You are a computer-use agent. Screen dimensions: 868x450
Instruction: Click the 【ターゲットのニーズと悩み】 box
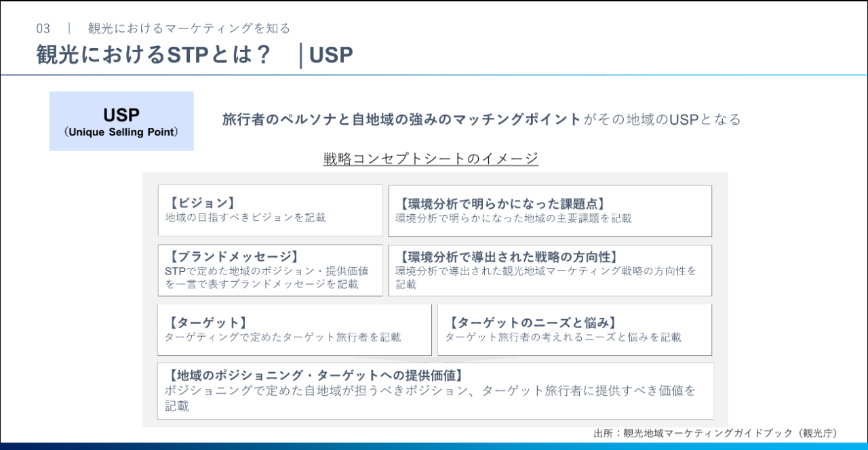[x=575, y=329]
